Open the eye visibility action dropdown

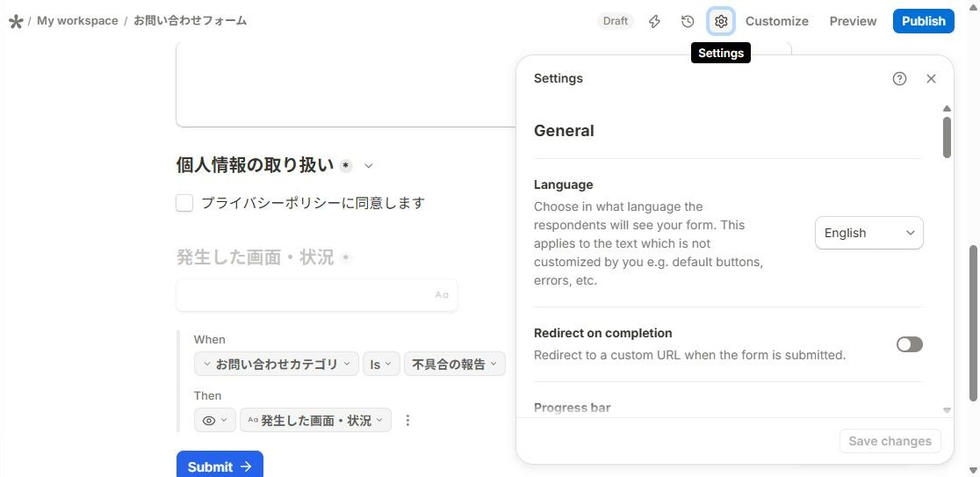click(x=215, y=420)
